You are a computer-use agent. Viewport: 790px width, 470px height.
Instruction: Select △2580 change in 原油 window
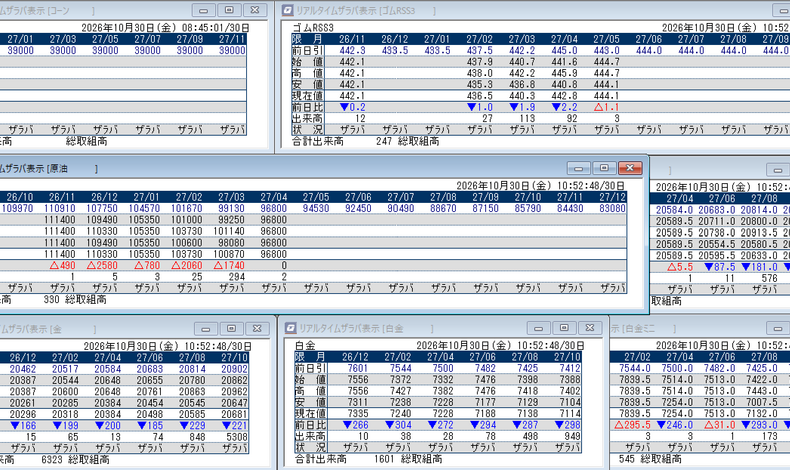click(x=102, y=265)
